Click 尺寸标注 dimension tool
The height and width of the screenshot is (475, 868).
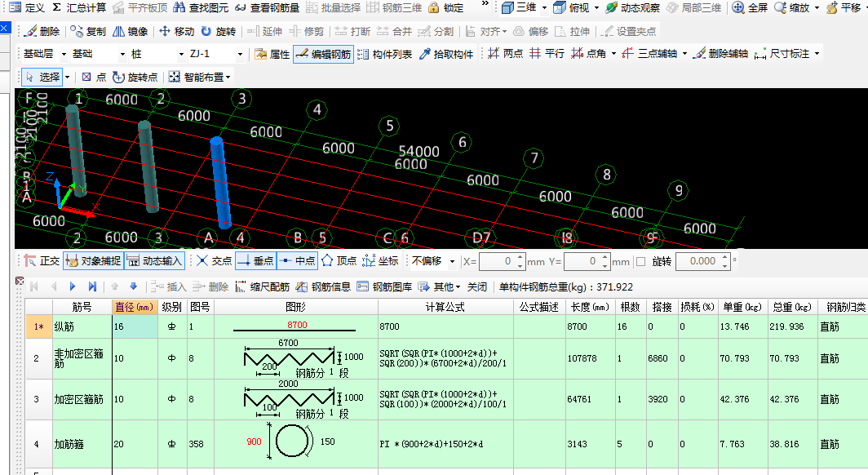[782, 54]
